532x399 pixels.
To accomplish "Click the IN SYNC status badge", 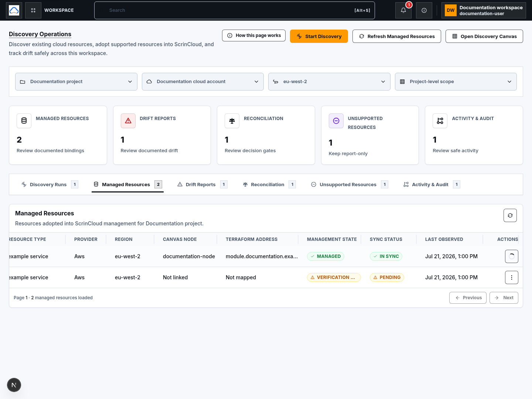I will [x=386, y=256].
